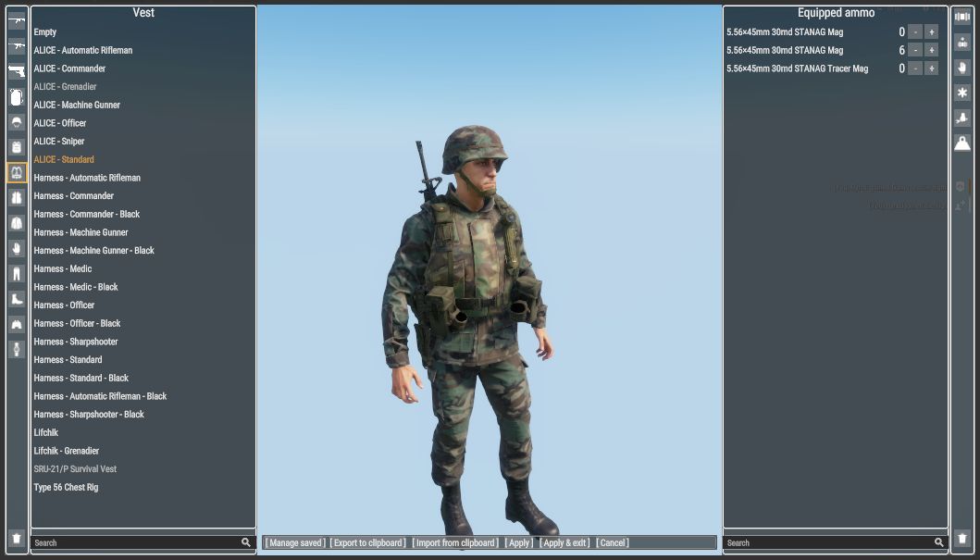Screen dimensions: 980x560
Task: Select the Type 56 Chest Rig
Action: (x=66, y=487)
